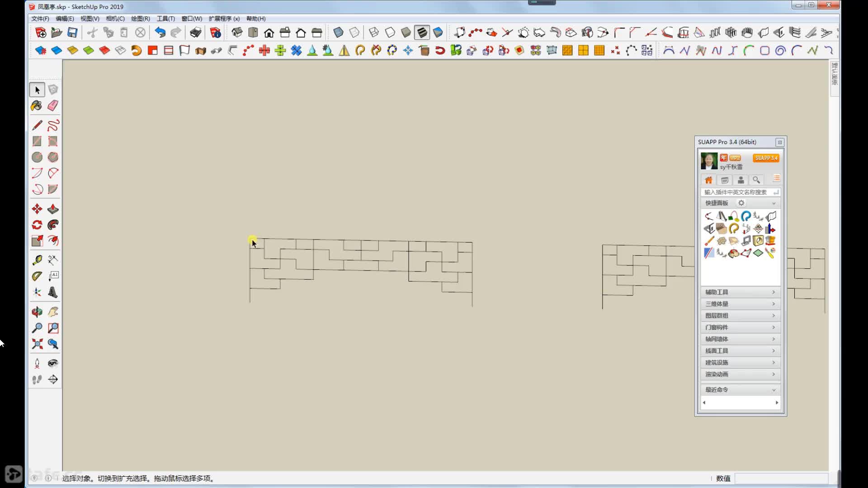Pick the Paint Bucket tool
The width and height of the screenshot is (868, 488).
point(37,106)
